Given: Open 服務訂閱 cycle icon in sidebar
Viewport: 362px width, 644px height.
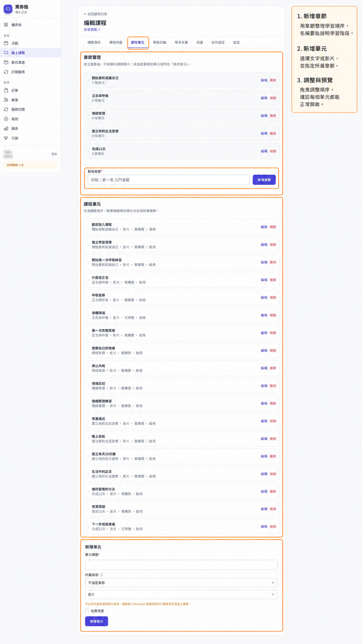Looking at the screenshot, I should [6, 109].
